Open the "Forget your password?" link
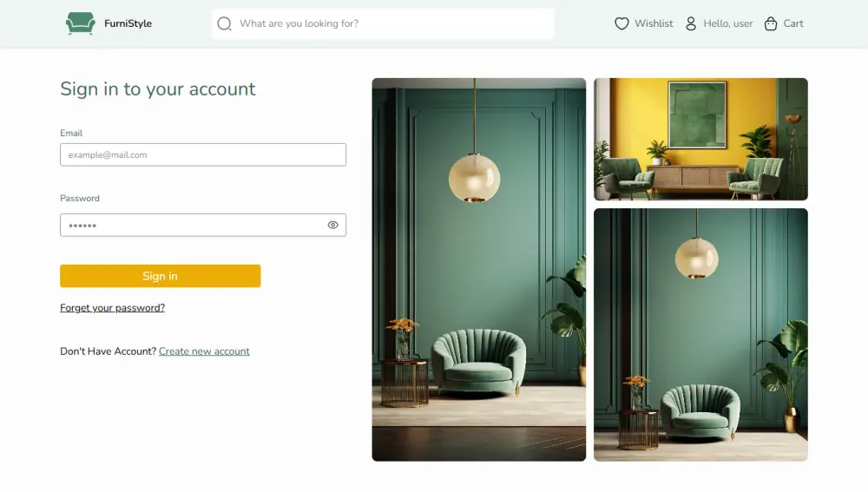 click(x=112, y=308)
